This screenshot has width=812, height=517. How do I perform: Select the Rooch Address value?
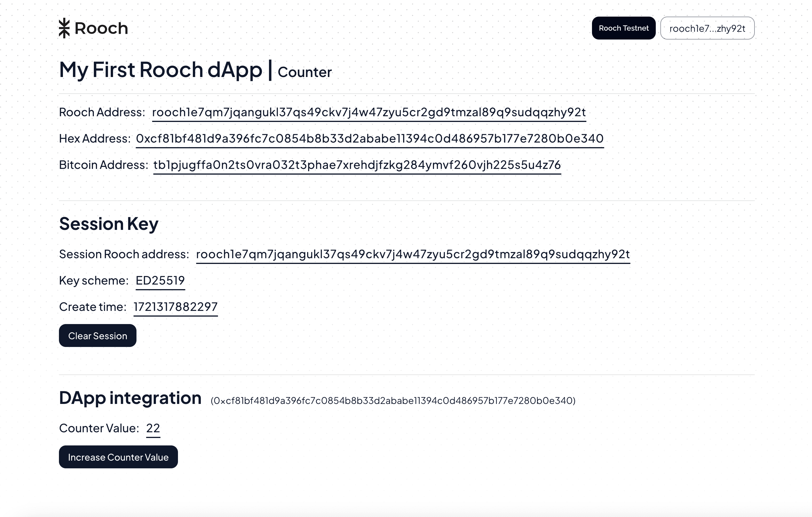pyautogui.click(x=369, y=113)
